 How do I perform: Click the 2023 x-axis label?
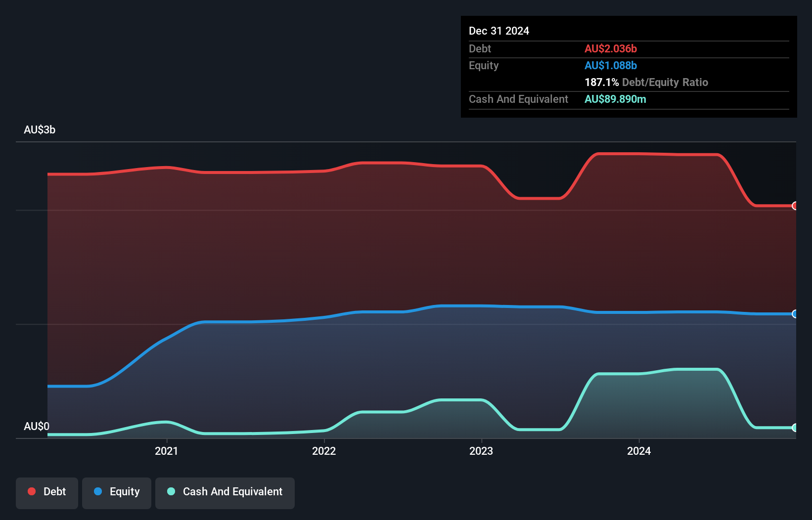pos(481,451)
